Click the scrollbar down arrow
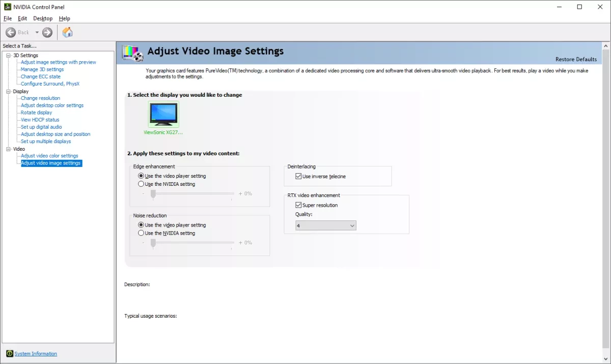This screenshot has width=611, height=364. [606, 358]
